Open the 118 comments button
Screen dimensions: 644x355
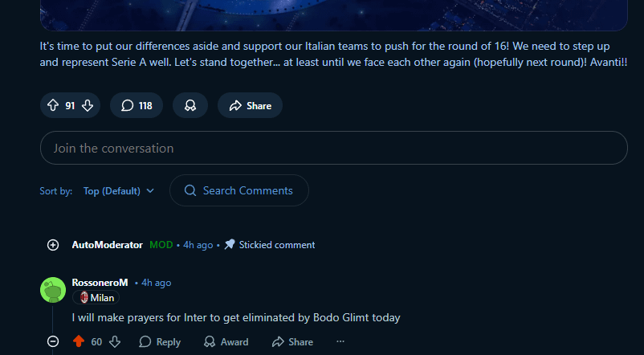137,105
